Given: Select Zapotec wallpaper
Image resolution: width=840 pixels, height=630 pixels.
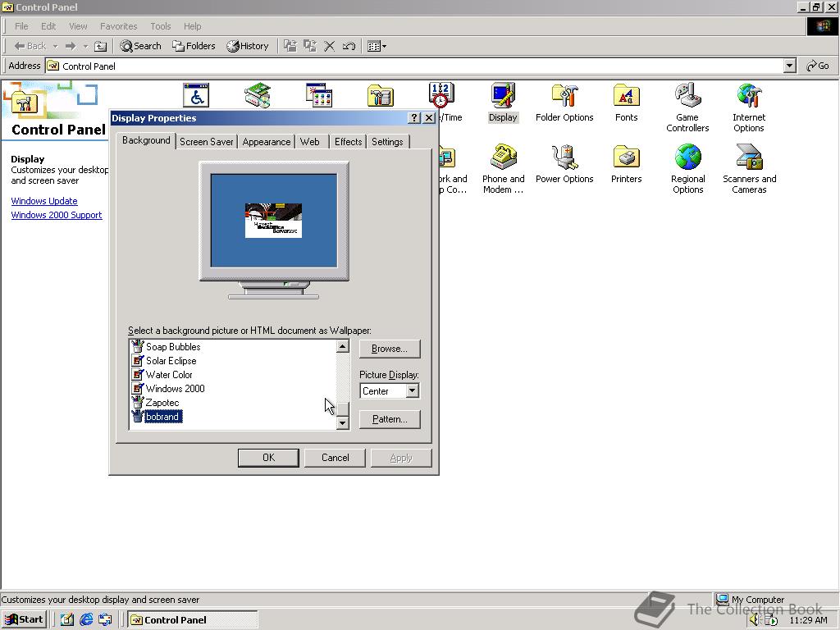Looking at the screenshot, I should (x=162, y=402).
